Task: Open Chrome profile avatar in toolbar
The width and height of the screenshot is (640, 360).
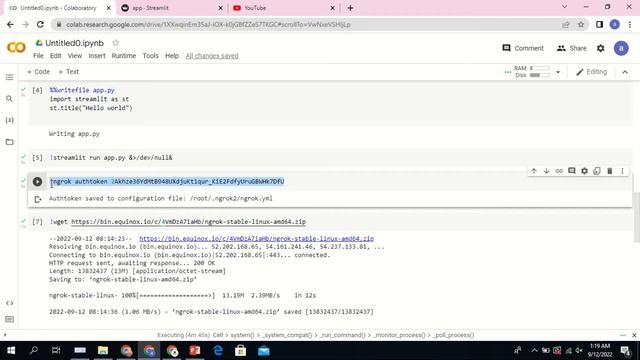Action: tap(615, 24)
